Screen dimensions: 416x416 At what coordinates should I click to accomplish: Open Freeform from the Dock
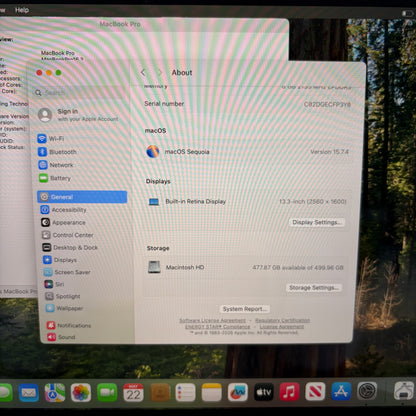[238, 392]
